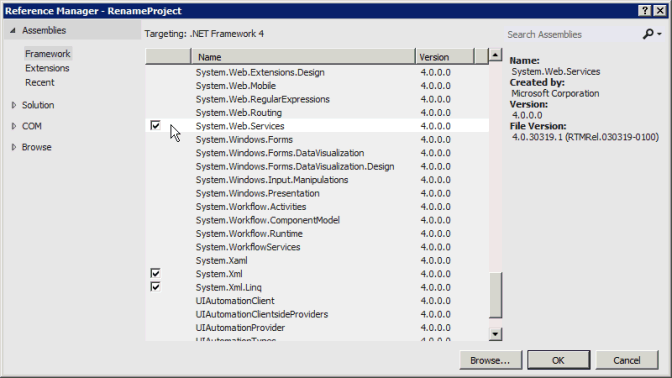Viewport: 672px width, 378px height.
Task: Confirm with the OK button
Action: [558, 360]
